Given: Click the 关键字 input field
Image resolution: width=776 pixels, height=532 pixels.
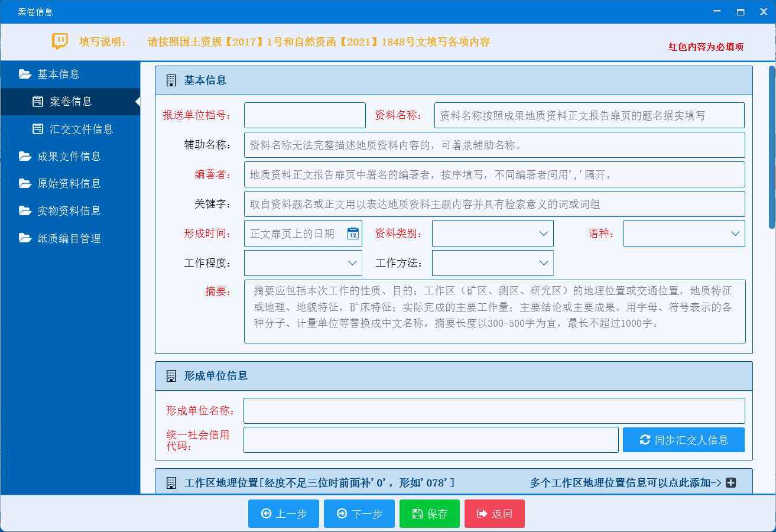Looking at the screenshot, I should [x=495, y=204].
